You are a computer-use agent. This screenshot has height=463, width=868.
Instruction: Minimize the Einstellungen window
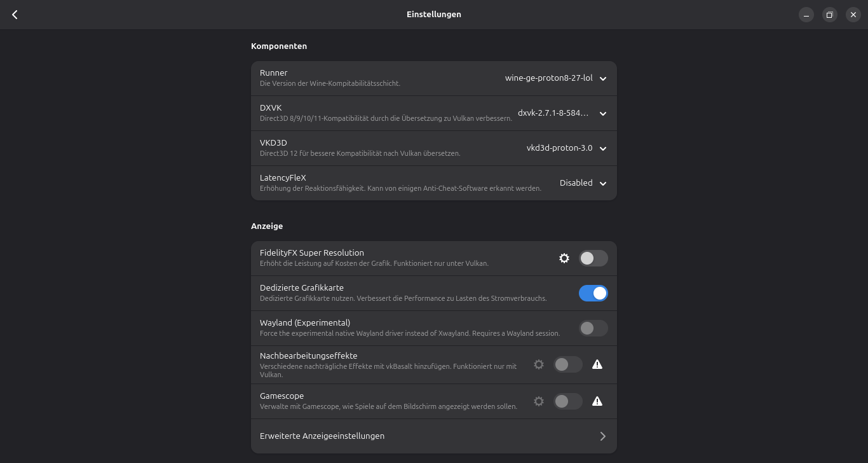tap(806, 15)
